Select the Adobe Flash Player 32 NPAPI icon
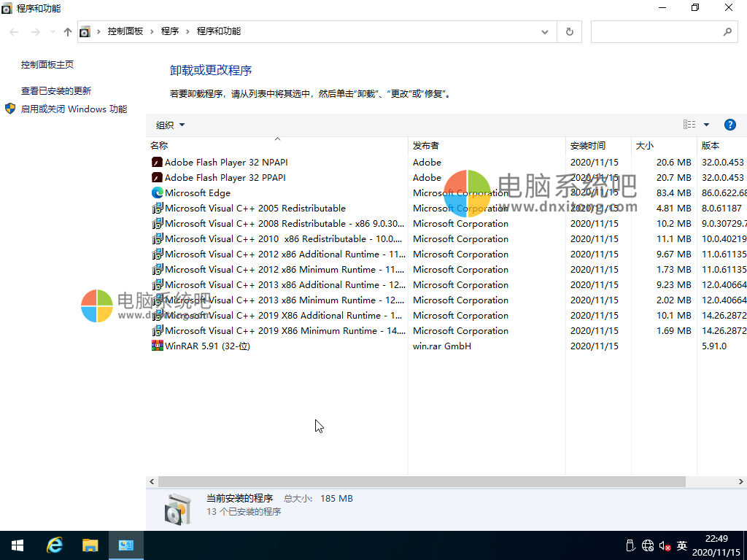The width and height of the screenshot is (747, 560). click(158, 162)
